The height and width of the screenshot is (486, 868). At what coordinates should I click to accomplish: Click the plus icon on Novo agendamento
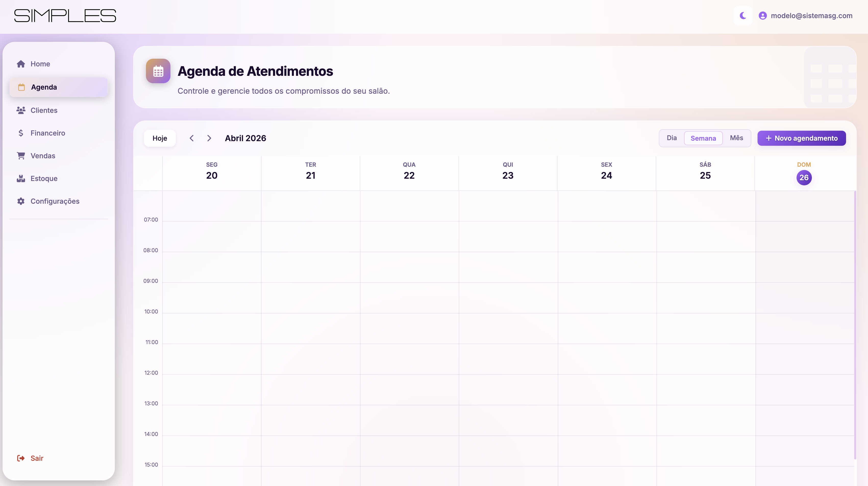coord(768,138)
